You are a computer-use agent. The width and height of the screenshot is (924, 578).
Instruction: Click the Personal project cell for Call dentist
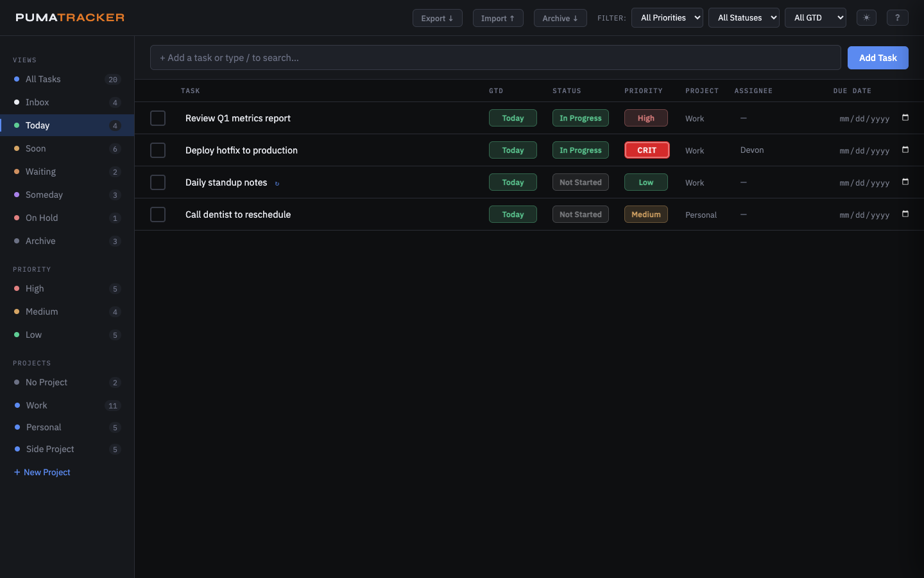pos(701,215)
